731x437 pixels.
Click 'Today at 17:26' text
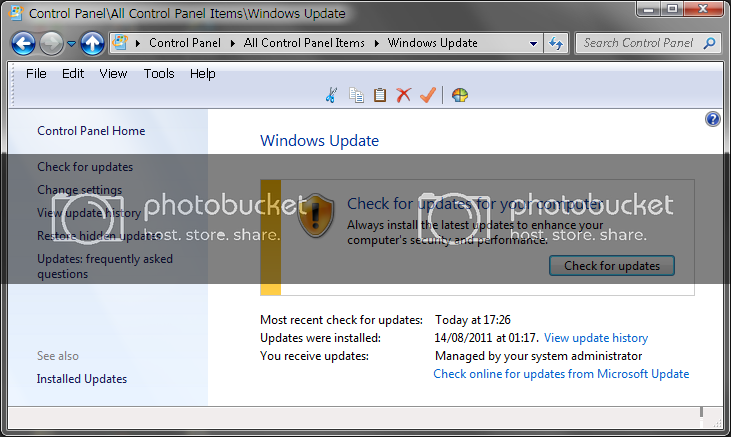[473, 320]
